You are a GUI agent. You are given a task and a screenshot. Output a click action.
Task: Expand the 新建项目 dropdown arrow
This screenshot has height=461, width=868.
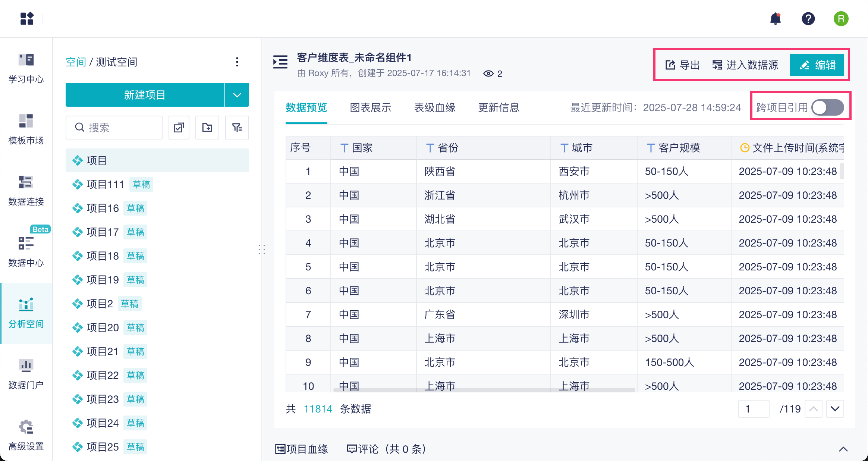[x=237, y=95]
